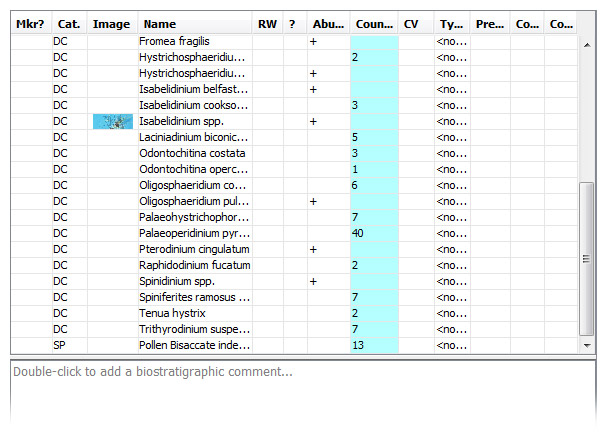Click the abundance '+' for Fromea fragilis
The width and height of the screenshot is (608, 438).
pyautogui.click(x=313, y=42)
